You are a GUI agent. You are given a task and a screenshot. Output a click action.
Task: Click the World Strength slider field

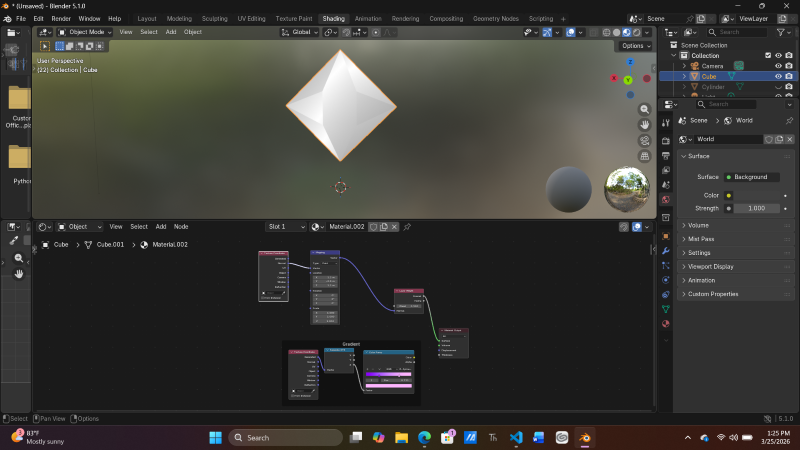tap(757, 208)
